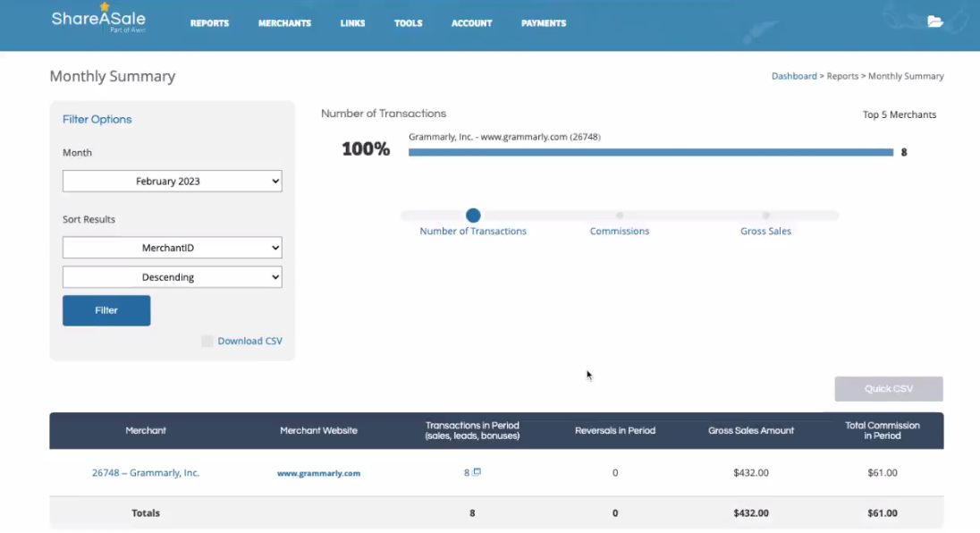Open the MERCHANTS menu
Image resolution: width=980 pixels, height=533 pixels.
point(284,23)
